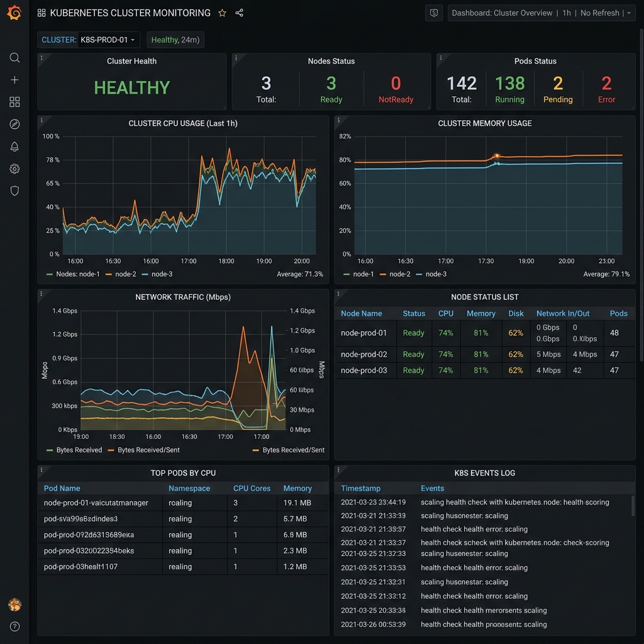The width and height of the screenshot is (644, 644).
Task: Click the 138 Running pods stat
Action: coord(509,89)
